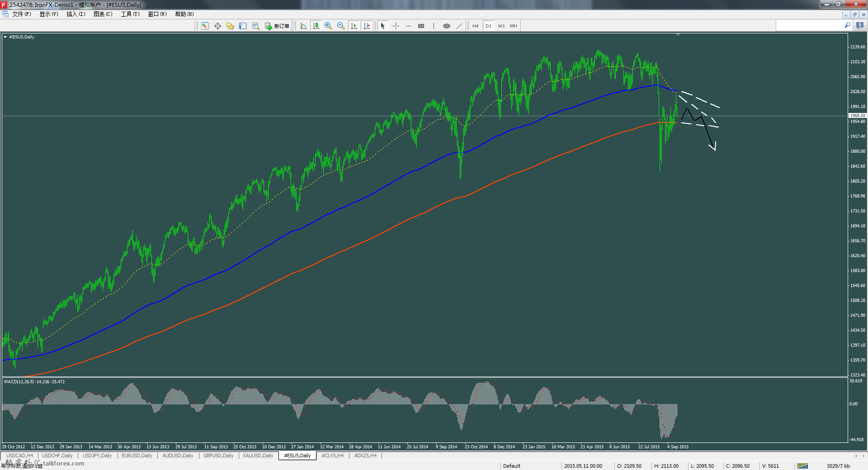The height and width of the screenshot is (470, 868).
Task: Toggle chart shift from right border
Action: 367,26
